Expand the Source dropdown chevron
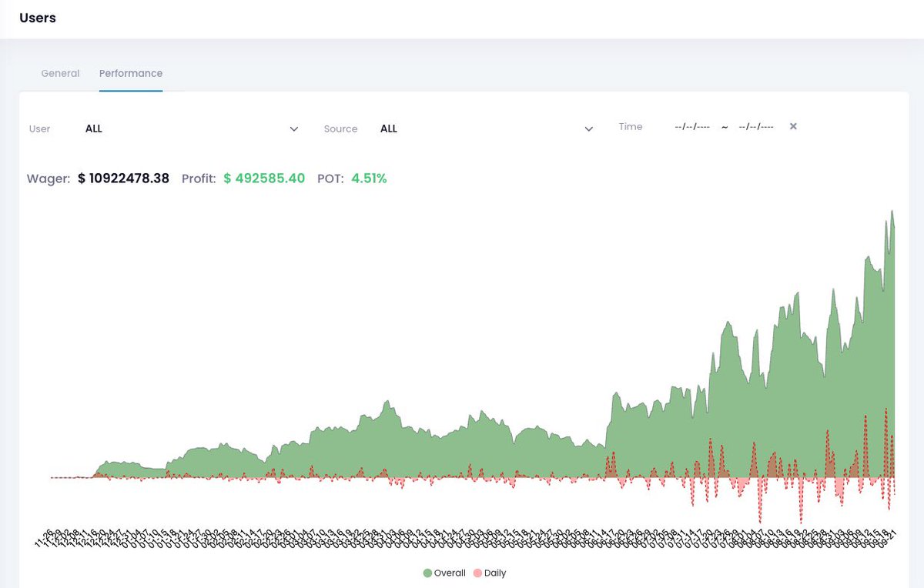The image size is (924, 588). coord(589,129)
